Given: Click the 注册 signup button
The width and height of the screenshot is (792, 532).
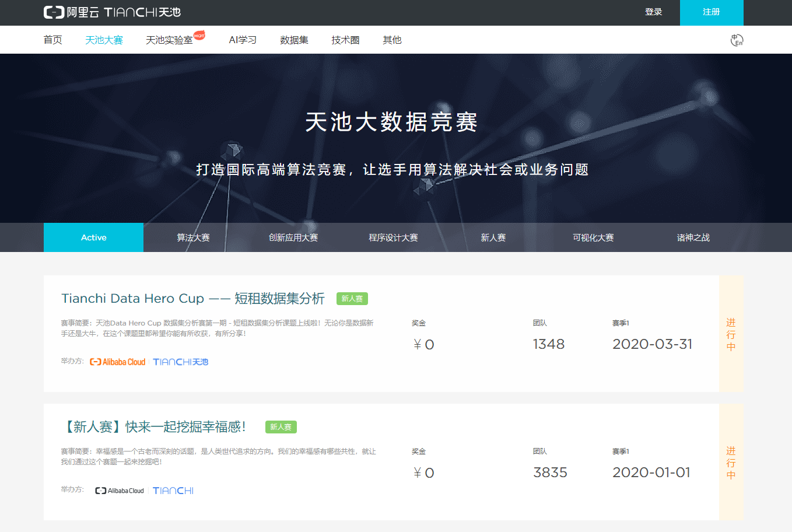Looking at the screenshot, I should coord(712,13).
